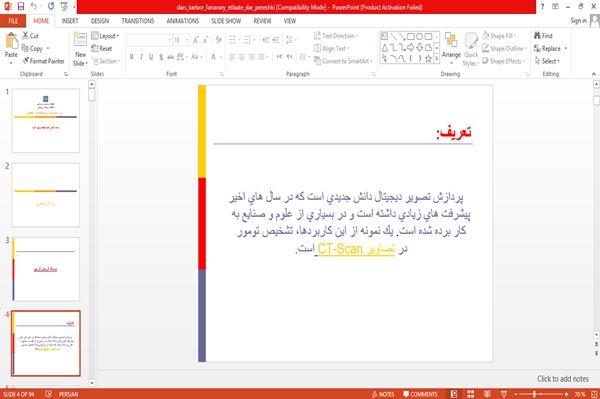600x399 pixels.
Task: Switch to the SLIDE SHOW tab
Action: [226, 21]
